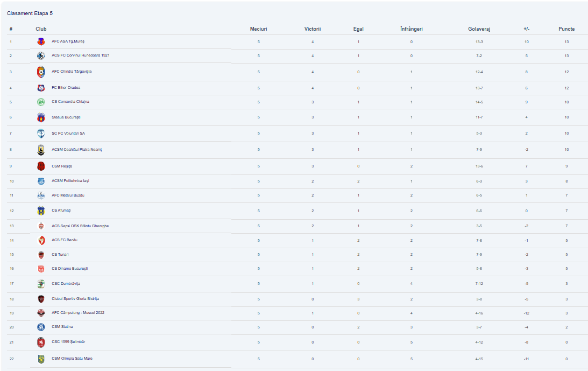Go to ACSM Politehnica Iași team page
The image size is (588, 371).
click(x=70, y=181)
